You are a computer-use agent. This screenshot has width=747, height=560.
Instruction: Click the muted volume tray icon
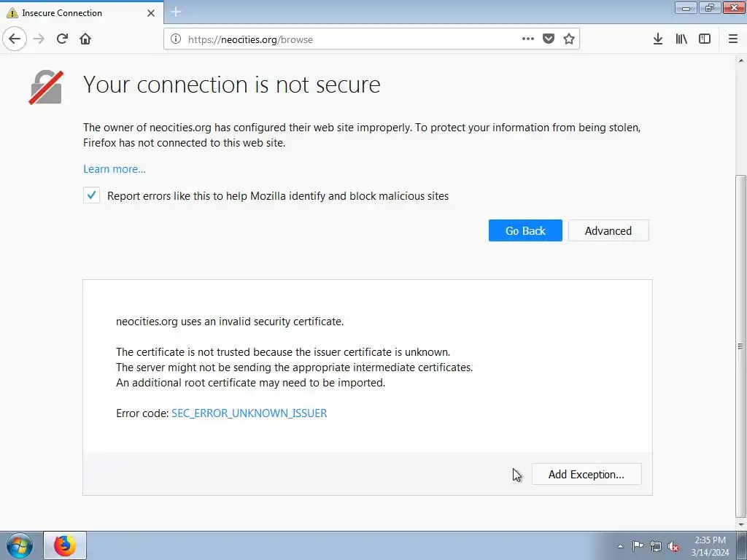[x=673, y=546]
